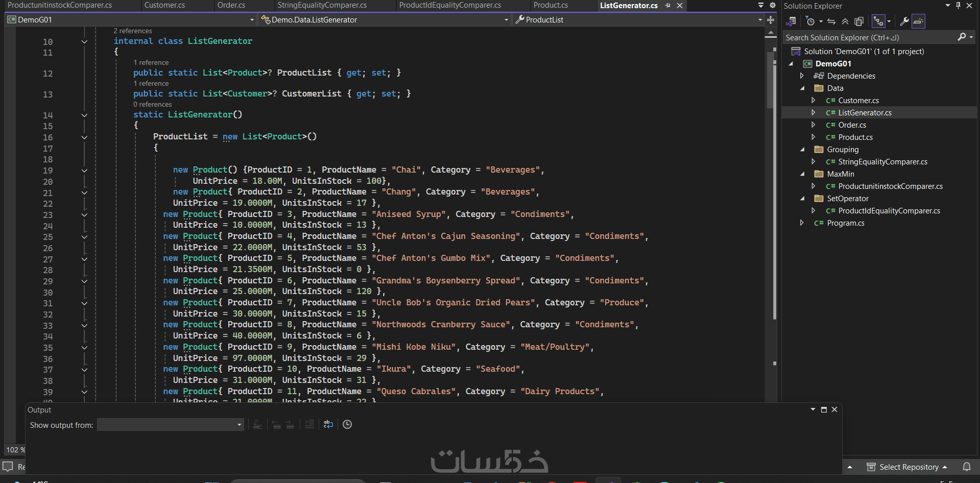
Task: Click Show All Files icon
Action: 859,21
